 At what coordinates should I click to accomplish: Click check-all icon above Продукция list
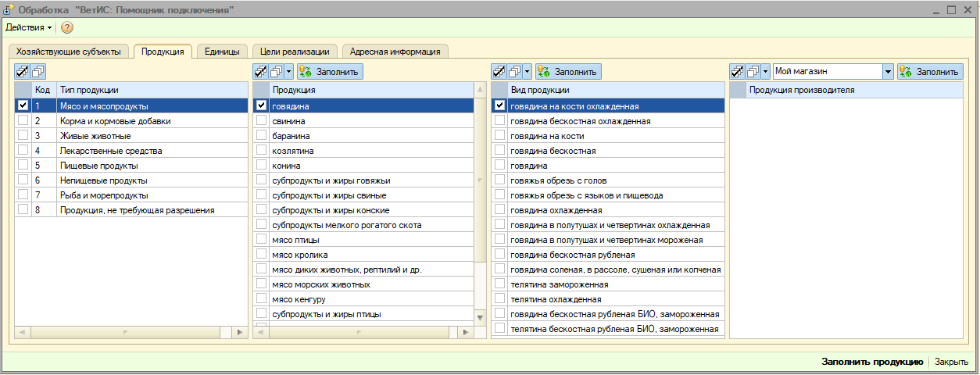tap(261, 71)
